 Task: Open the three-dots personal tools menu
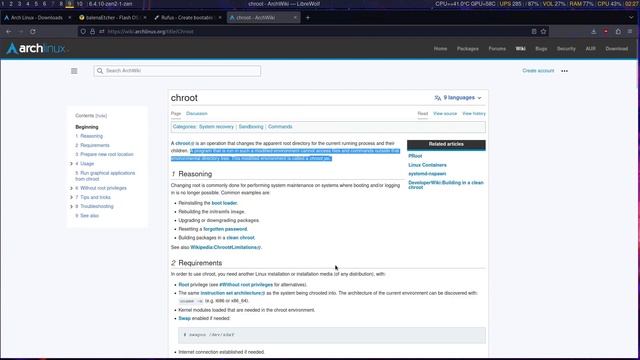[x=564, y=71]
